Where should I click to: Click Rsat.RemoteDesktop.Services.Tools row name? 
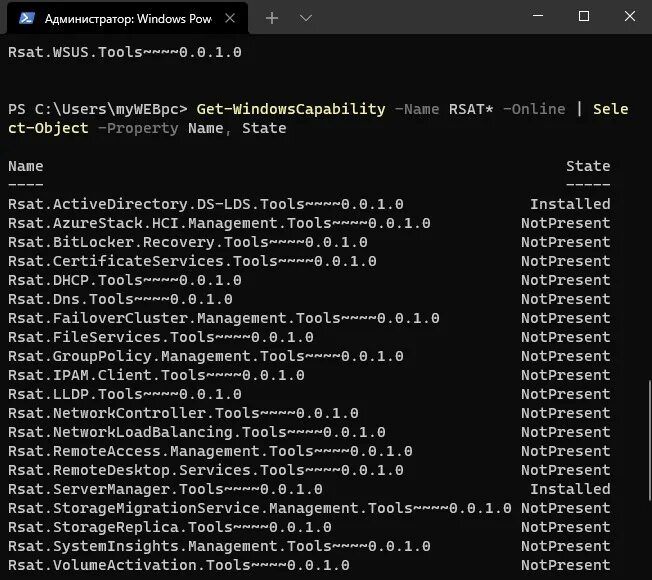click(x=206, y=470)
